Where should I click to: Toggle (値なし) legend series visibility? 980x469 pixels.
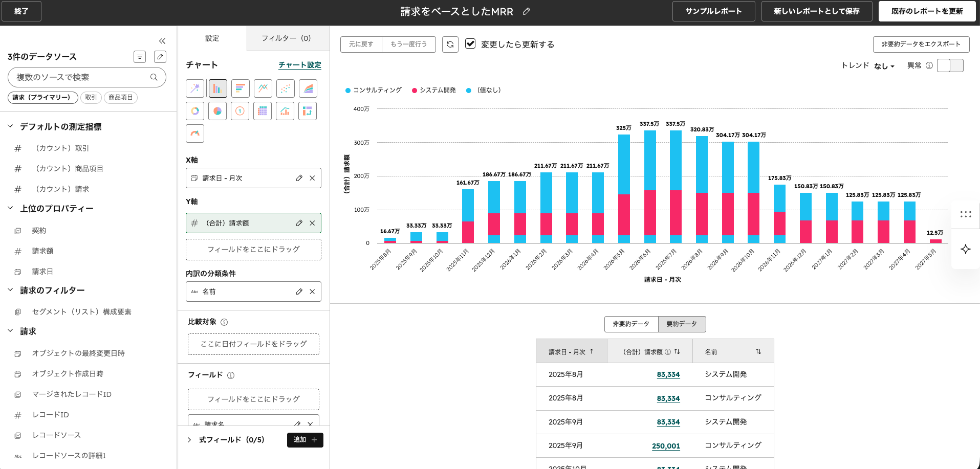point(484,90)
